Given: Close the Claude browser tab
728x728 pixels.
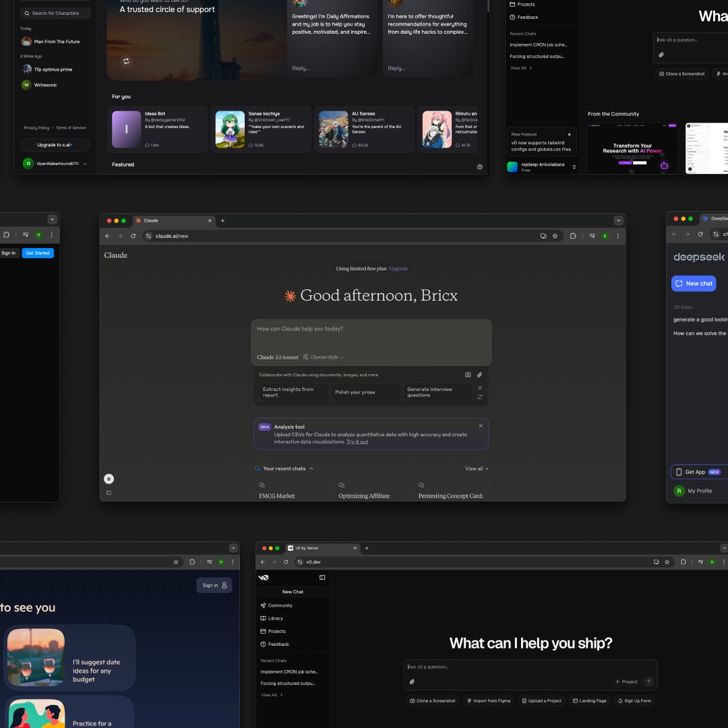Looking at the screenshot, I should pos(210,220).
